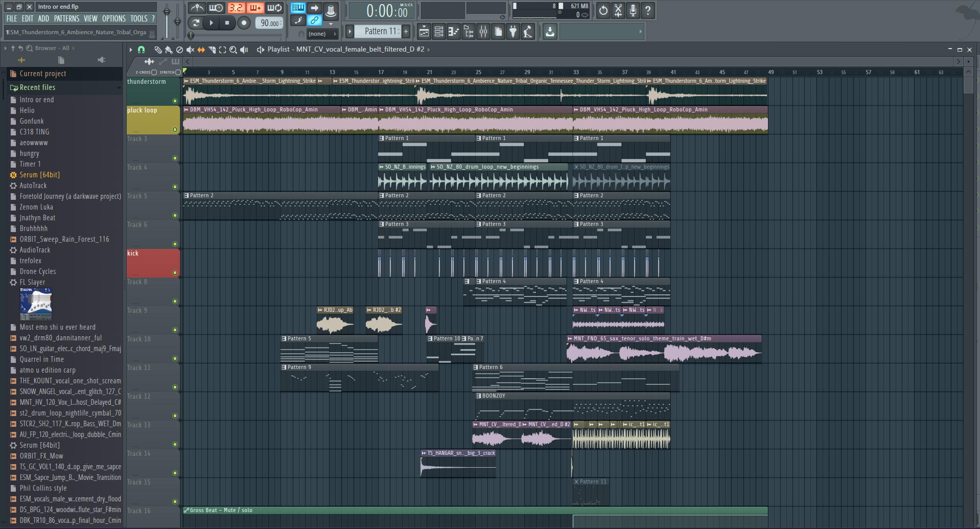Choose the Select tool in Playlist toolbar
This screenshot has width=980, height=529.
click(x=222, y=50)
